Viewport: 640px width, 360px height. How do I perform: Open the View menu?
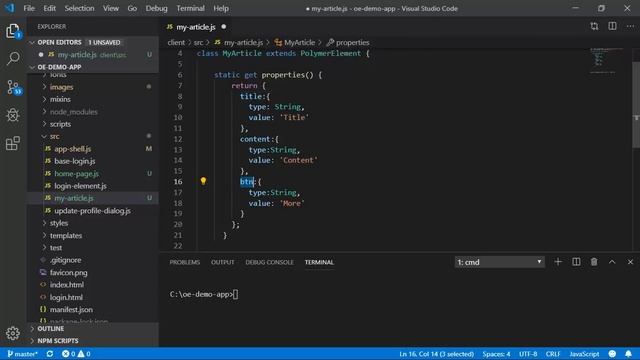click(x=111, y=8)
